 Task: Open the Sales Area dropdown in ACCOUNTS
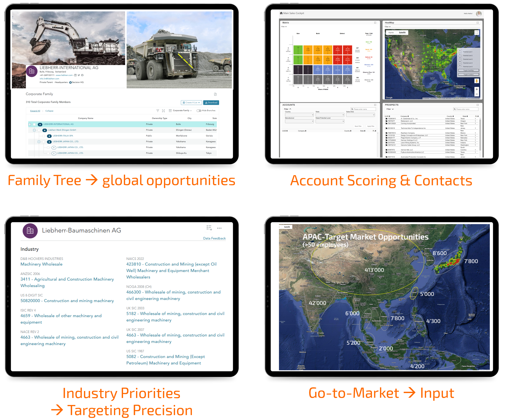point(361,115)
